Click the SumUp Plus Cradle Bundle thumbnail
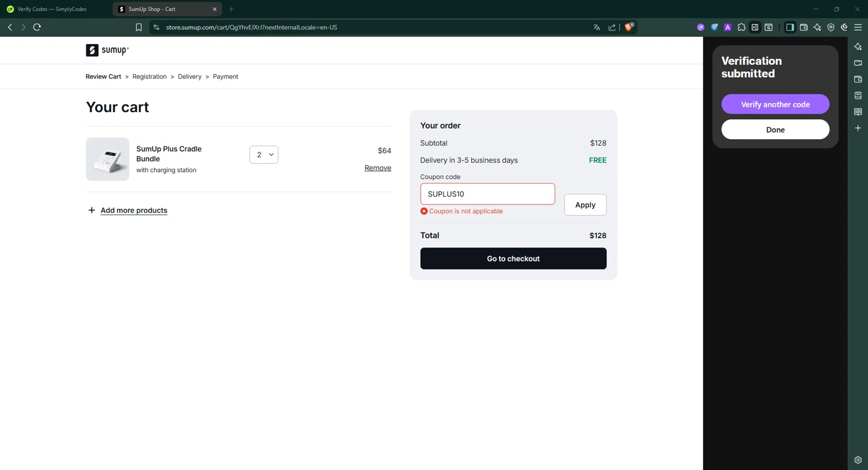Screen dimensions: 868x470 [x=108, y=159]
